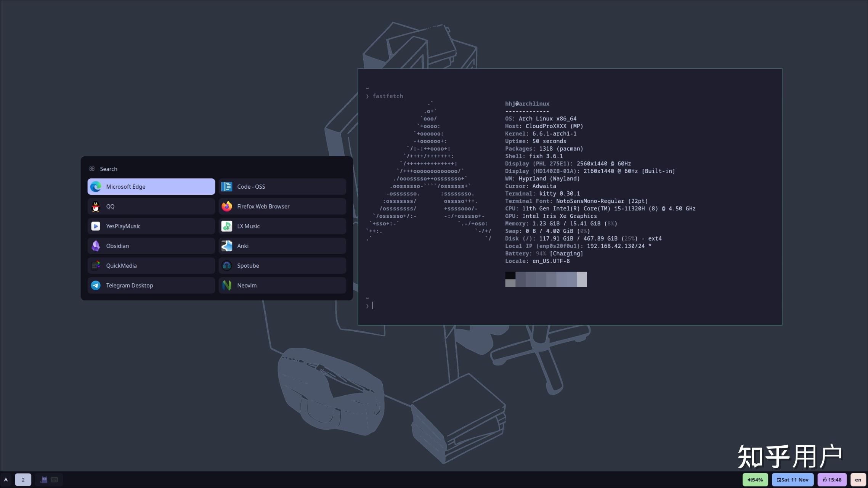
Task: Open LX Music launcher entry
Action: [x=282, y=226]
